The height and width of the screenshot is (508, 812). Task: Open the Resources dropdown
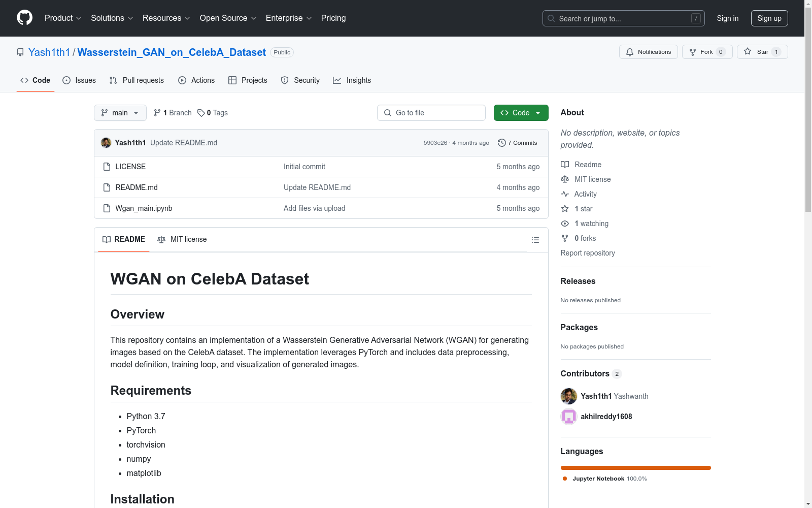coord(166,18)
